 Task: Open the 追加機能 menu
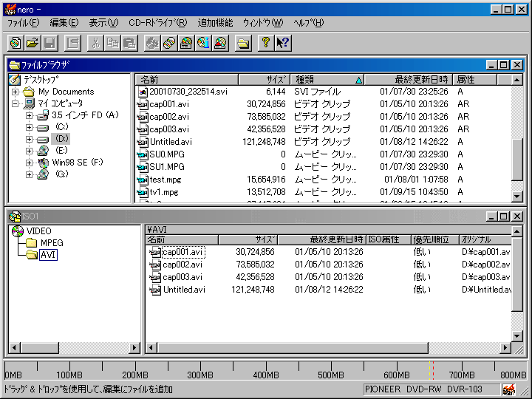coord(215,23)
